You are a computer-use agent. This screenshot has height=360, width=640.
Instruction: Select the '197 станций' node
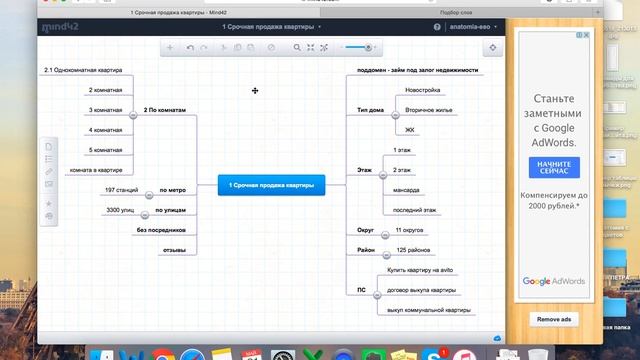pos(122,190)
